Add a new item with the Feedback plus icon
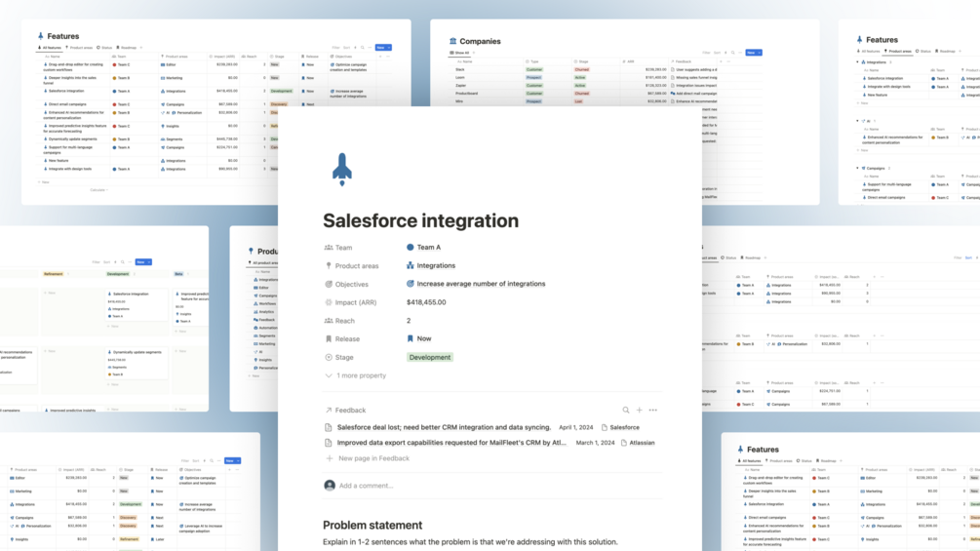The width and height of the screenshot is (980, 551). pyautogui.click(x=640, y=411)
